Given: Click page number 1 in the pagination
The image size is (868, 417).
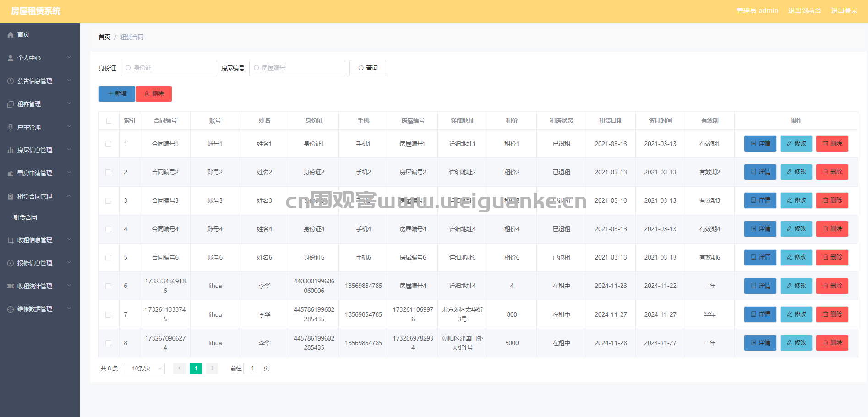Looking at the screenshot, I should coord(196,368).
